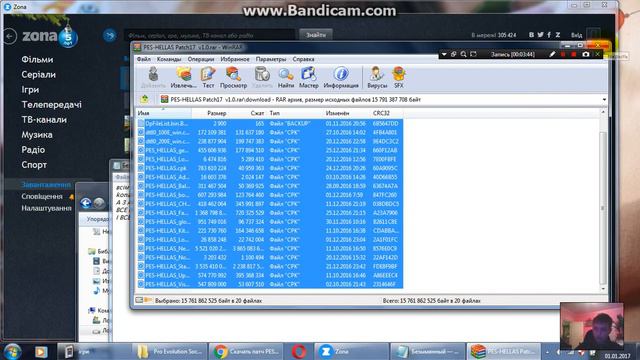Sort files by the Изменён column header

(347, 113)
